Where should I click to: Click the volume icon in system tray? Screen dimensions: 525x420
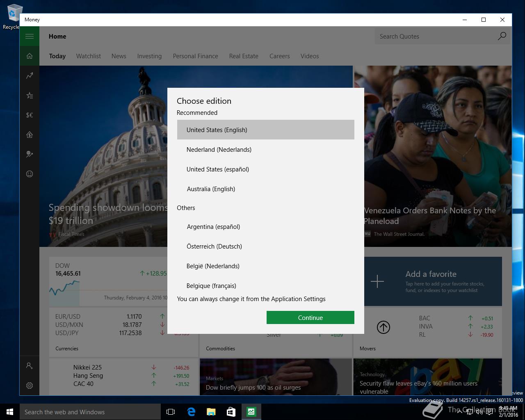[479, 412]
